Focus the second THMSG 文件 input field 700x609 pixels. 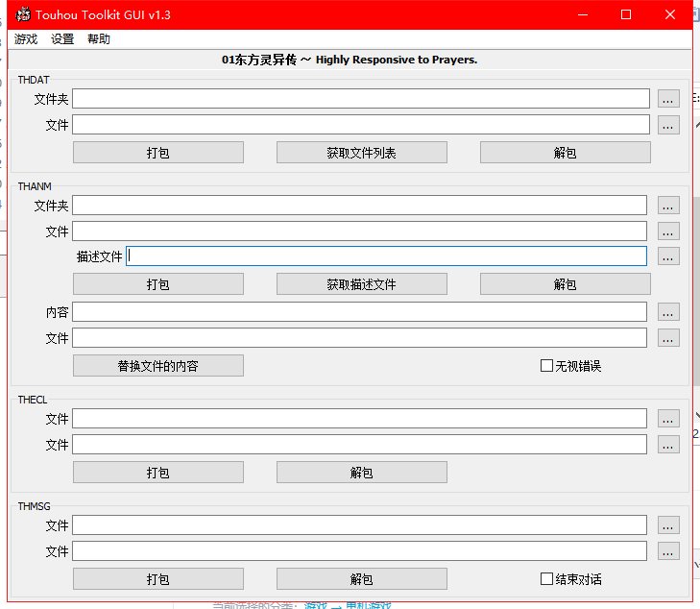[x=359, y=551]
